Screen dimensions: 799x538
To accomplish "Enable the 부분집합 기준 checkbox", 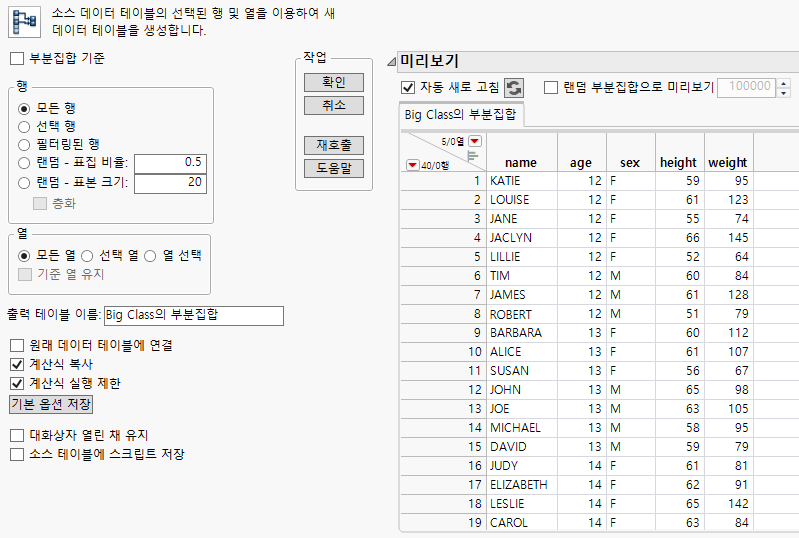I will pos(17,58).
